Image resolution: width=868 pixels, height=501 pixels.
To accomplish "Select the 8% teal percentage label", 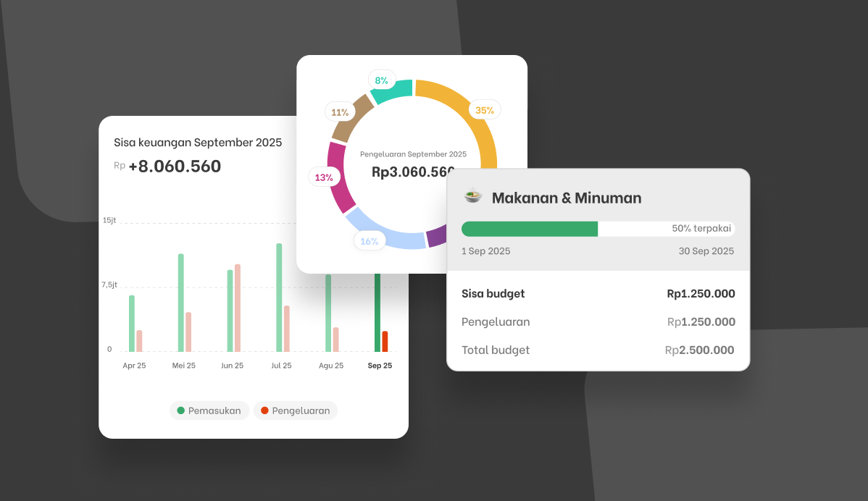I will (381, 81).
